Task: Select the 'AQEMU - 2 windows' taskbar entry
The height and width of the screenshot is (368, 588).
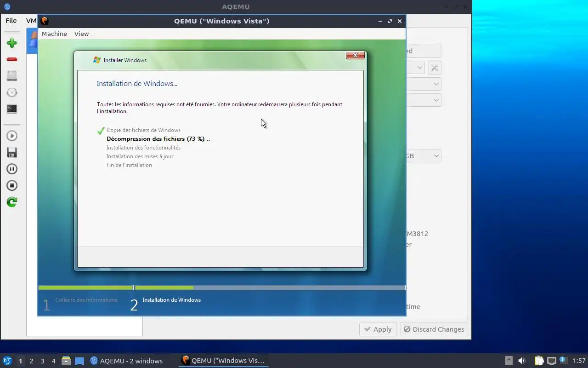Action: click(x=126, y=361)
